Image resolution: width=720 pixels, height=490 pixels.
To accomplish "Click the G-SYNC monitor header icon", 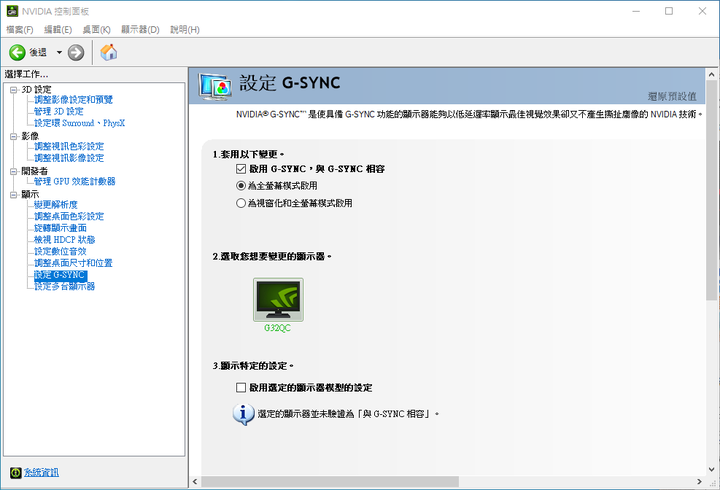I will (x=215, y=86).
